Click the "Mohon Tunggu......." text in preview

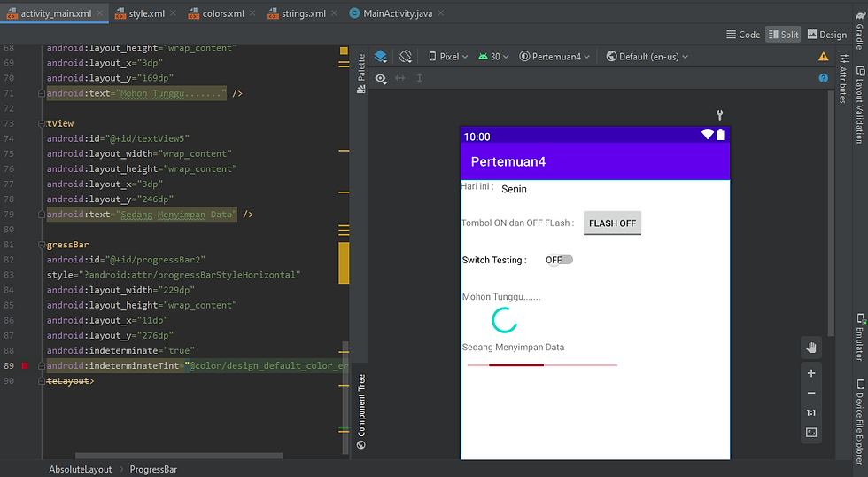pyautogui.click(x=501, y=297)
